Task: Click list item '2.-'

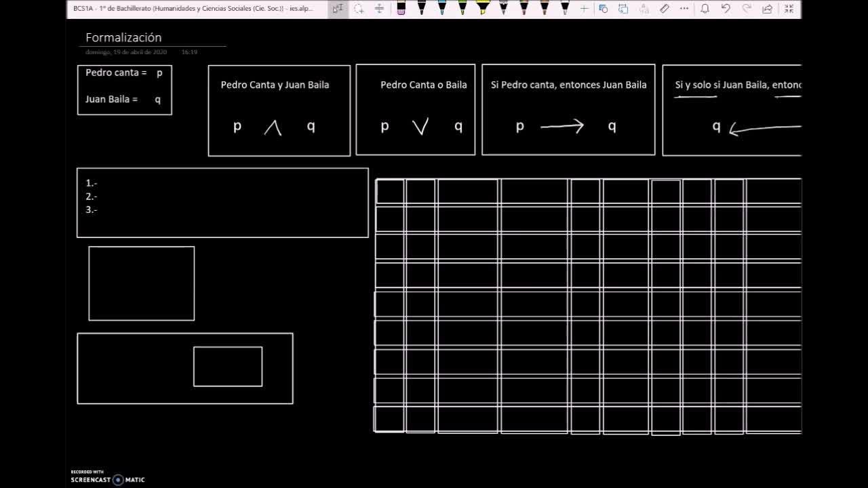Action: pyautogui.click(x=92, y=197)
